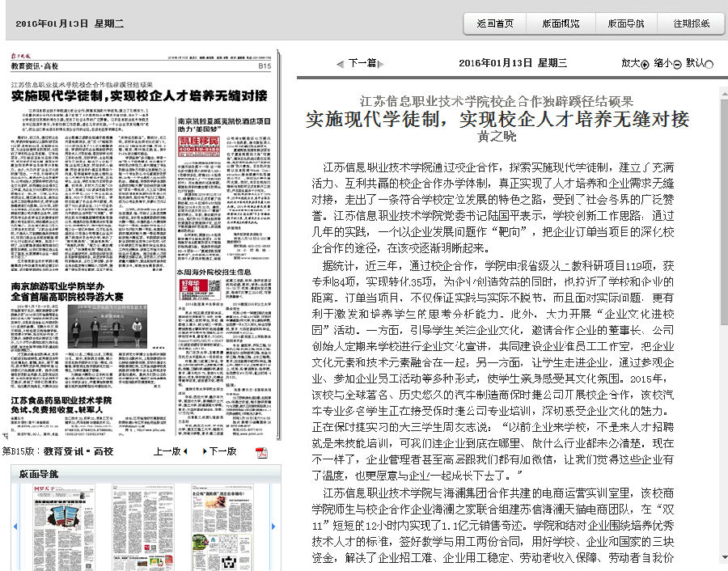Screen dimensions: 728x571
Task: Switch to the 版面导航 tab
Action: (x=626, y=23)
